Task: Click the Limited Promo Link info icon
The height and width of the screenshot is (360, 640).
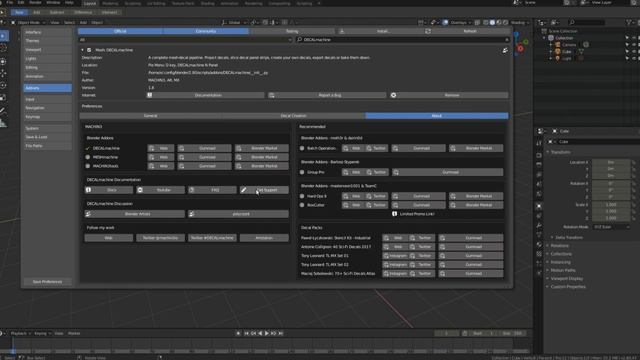Action: [x=394, y=214]
